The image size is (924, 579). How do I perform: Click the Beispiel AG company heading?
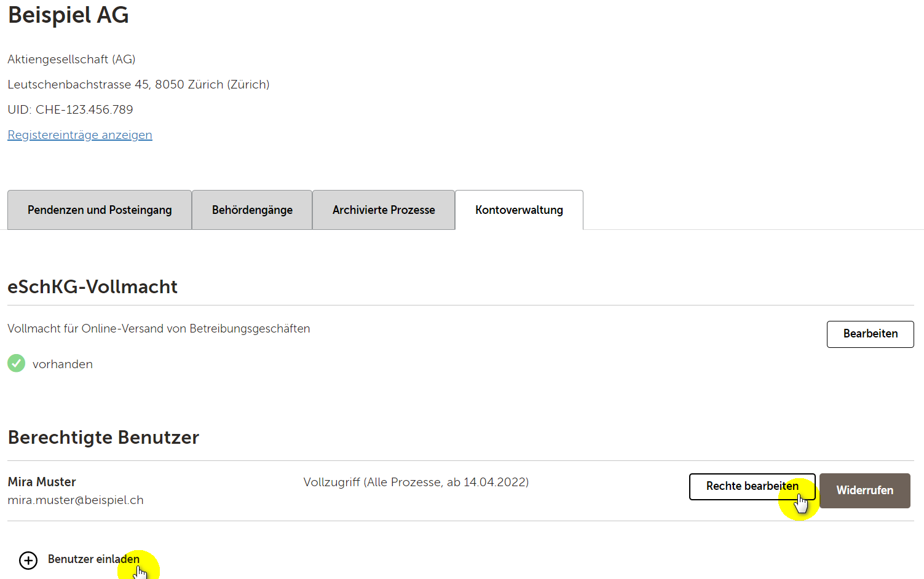[68, 15]
